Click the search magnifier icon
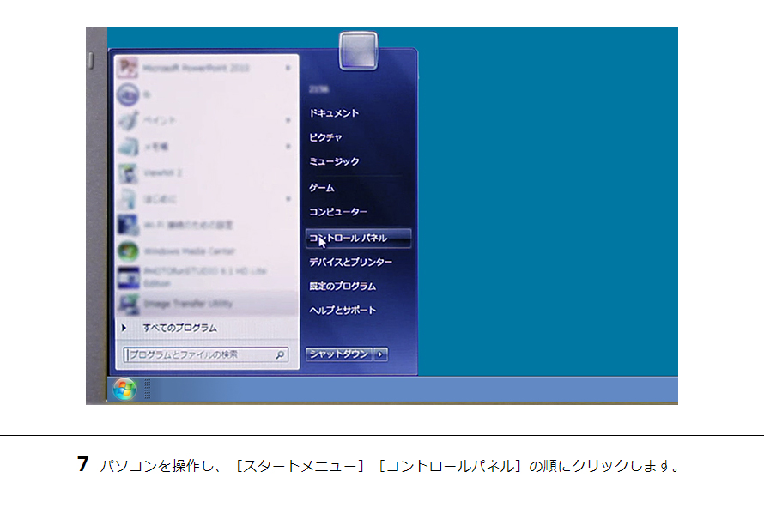The image size is (764, 532). [x=280, y=354]
